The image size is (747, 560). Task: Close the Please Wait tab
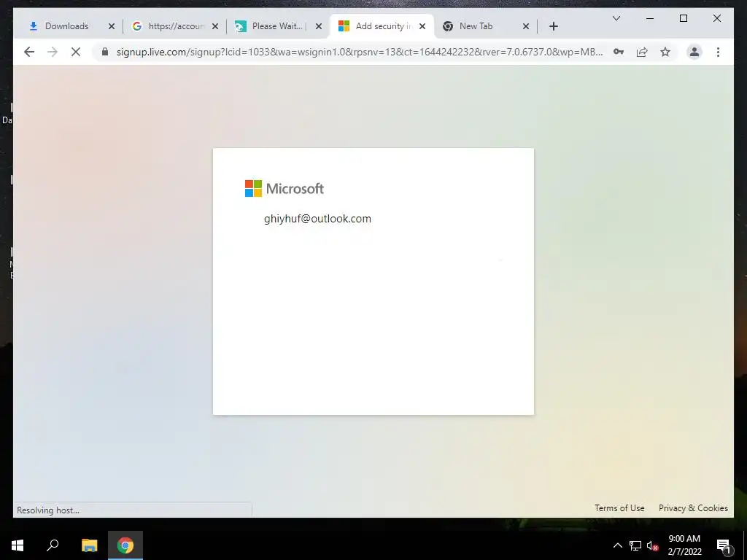[319, 26]
